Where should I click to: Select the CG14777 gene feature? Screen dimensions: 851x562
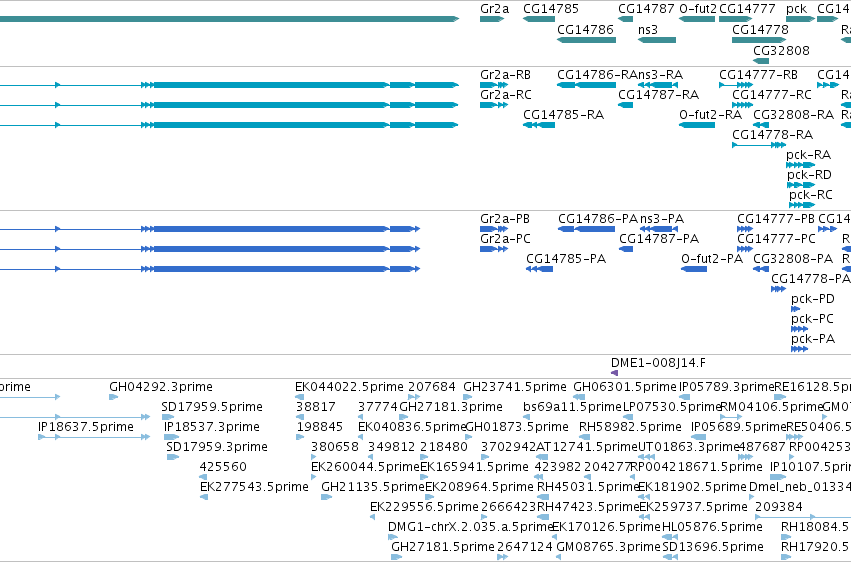click(735, 19)
